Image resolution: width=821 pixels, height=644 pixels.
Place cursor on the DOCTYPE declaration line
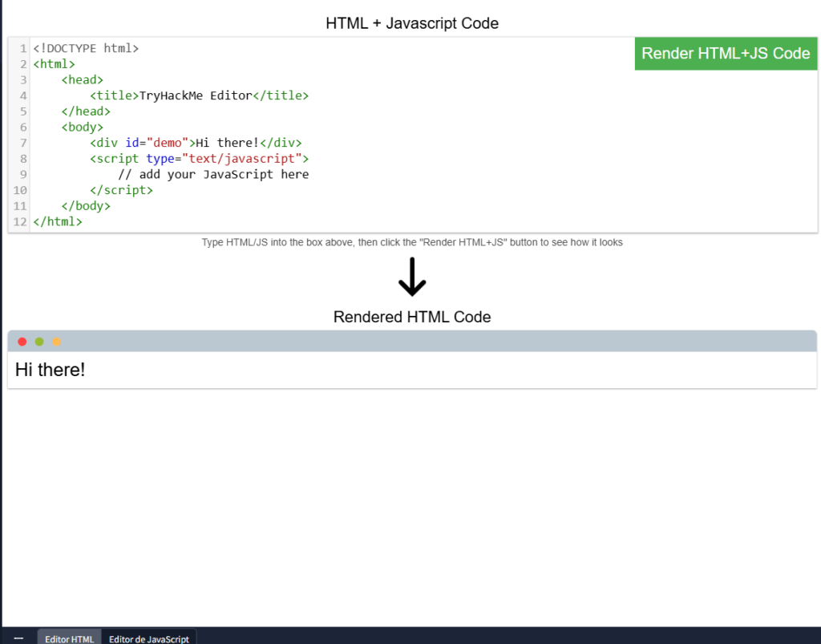[86, 48]
